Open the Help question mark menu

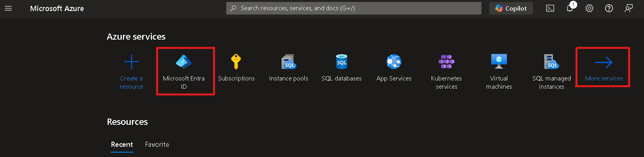tap(609, 8)
